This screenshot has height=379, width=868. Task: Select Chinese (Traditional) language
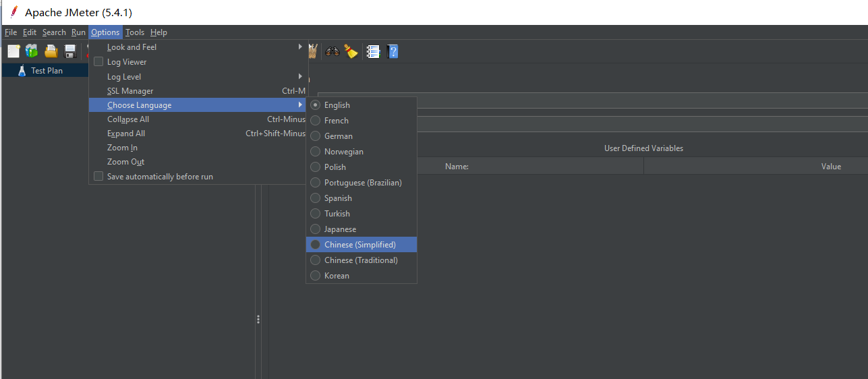coord(361,260)
